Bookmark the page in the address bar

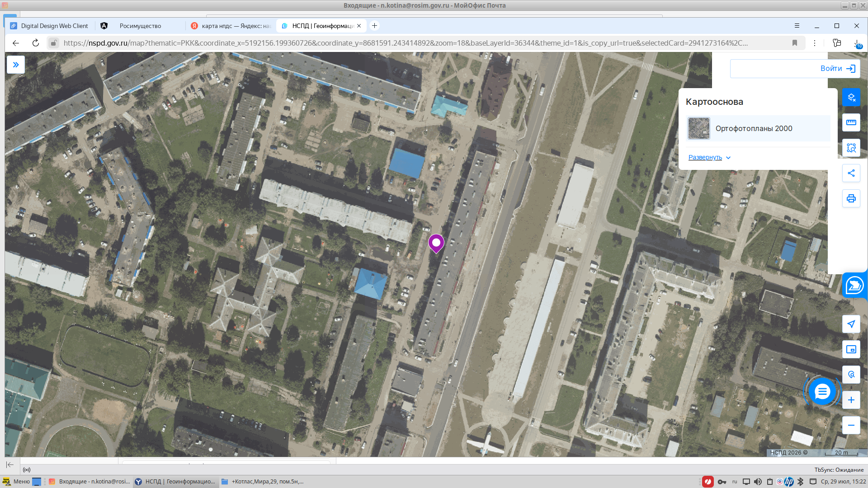click(795, 43)
